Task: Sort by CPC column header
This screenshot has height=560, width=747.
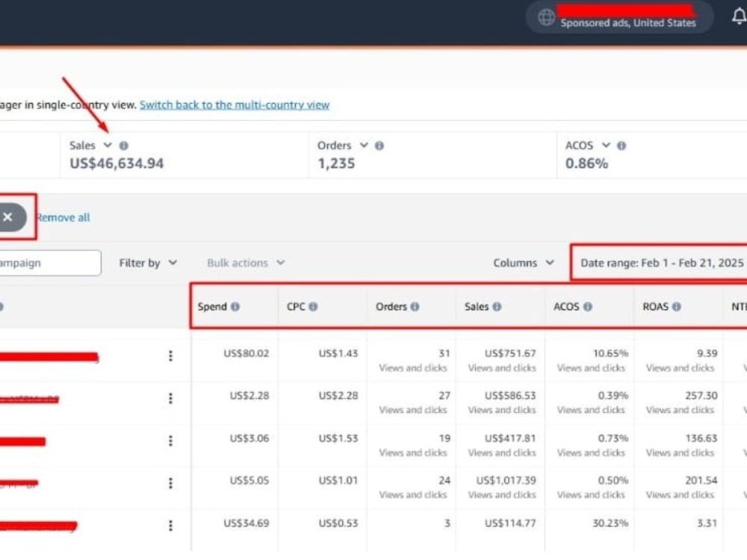Action: point(296,307)
